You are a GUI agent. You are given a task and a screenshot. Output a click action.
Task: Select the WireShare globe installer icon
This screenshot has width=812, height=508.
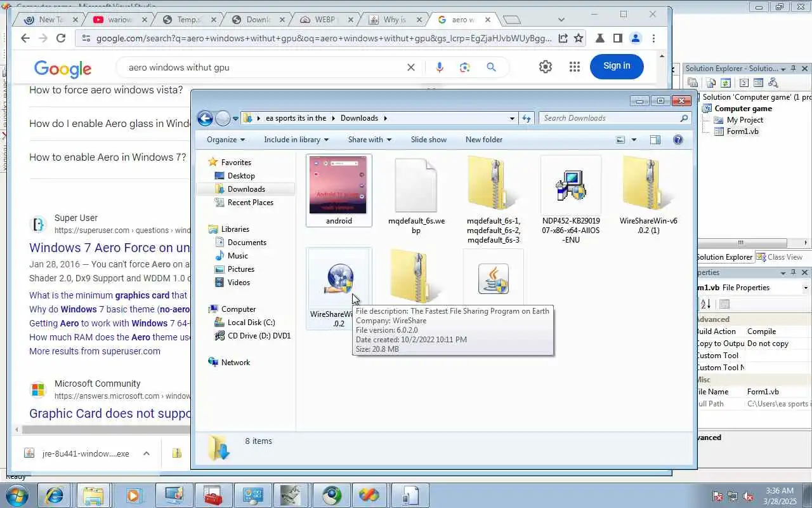point(339,279)
